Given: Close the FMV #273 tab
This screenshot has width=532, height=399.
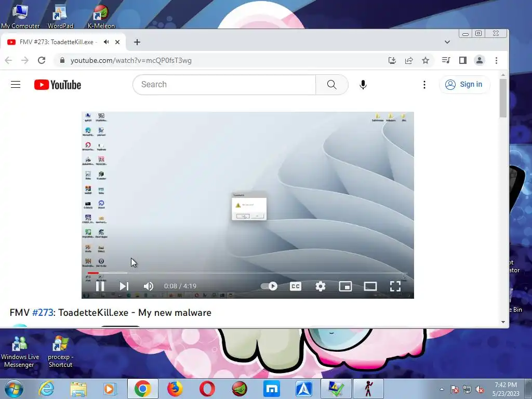Looking at the screenshot, I should [x=117, y=42].
